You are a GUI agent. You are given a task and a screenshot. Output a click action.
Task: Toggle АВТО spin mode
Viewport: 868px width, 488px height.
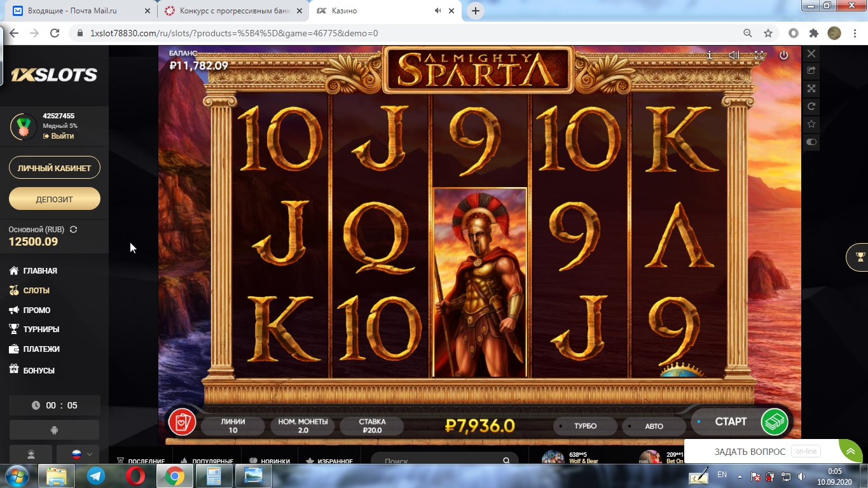coord(654,426)
